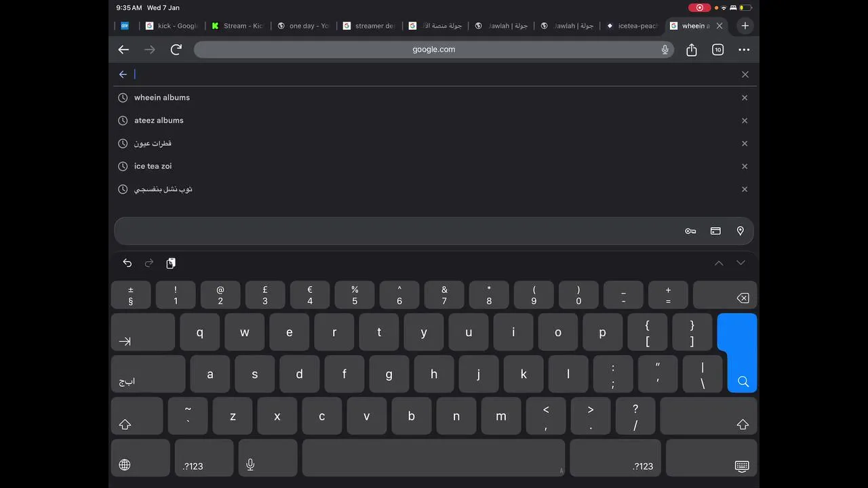The height and width of the screenshot is (488, 868).
Task: Remove the "ice tea zoi" history suggestion
Action: pos(745,166)
